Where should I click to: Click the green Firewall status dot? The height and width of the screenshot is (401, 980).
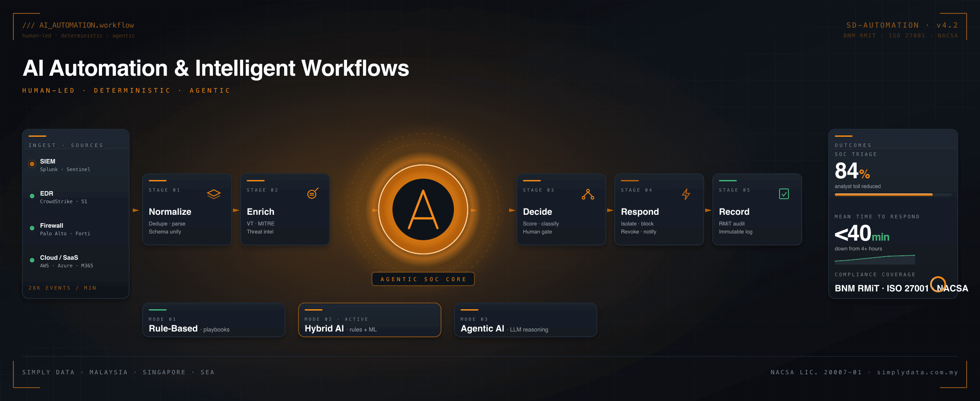(x=32, y=228)
